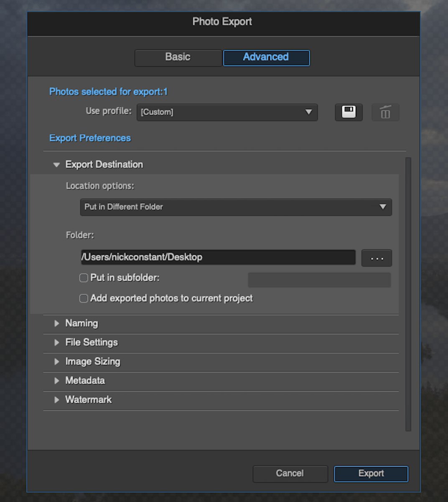Screen dimensions: 448x502
Task: Enable the Put in subfolder option
Action: pos(83,277)
